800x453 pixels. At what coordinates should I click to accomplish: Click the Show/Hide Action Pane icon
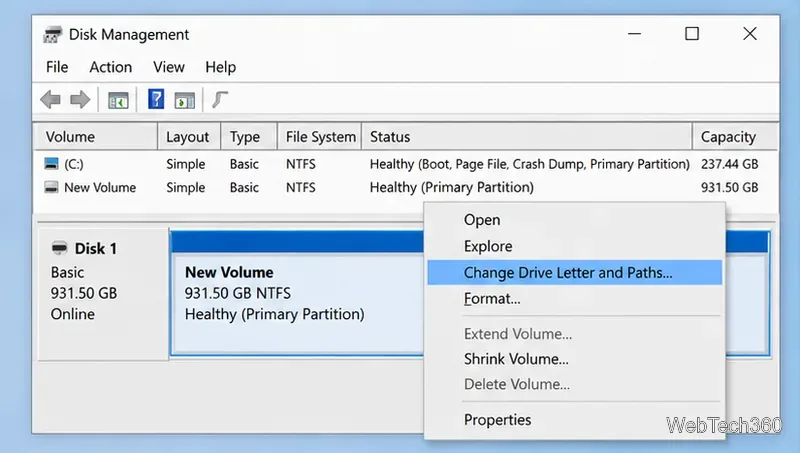pyautogui.click(x=185, y=100)
